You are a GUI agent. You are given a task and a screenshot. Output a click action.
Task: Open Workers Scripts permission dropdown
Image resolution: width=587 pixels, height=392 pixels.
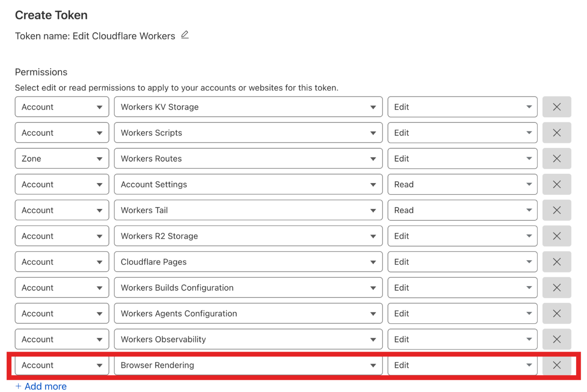coord(248,133)
